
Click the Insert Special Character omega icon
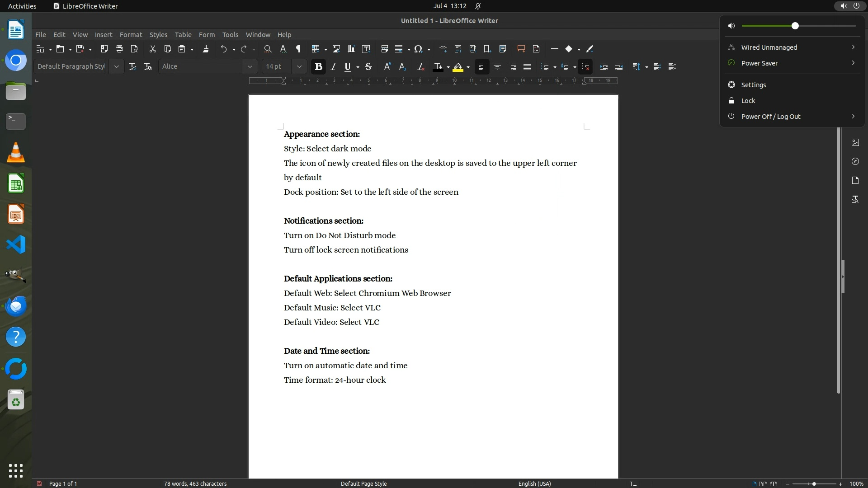click(418, 49)
